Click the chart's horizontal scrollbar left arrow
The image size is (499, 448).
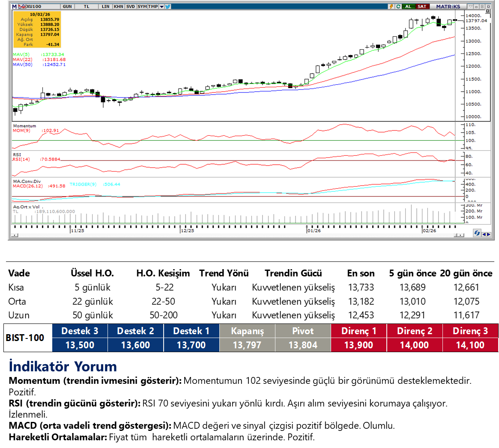(x=15, y=235)
